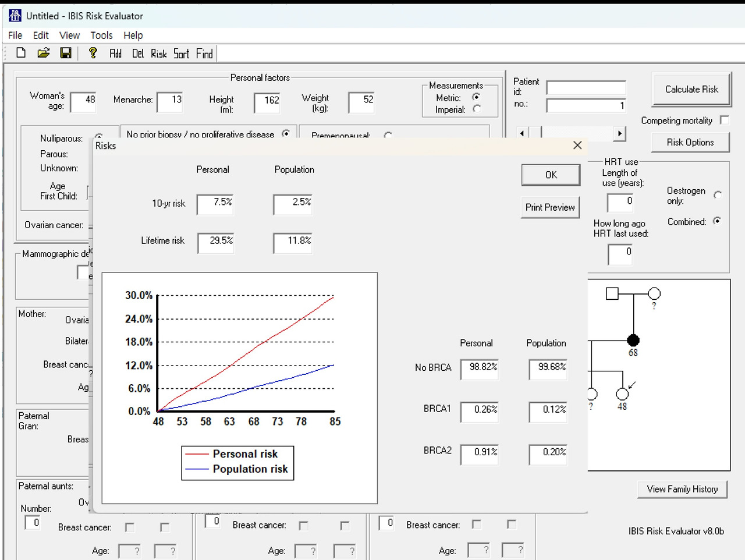Select Combined HRT radio button
Screen dimensions: 745x560
pos(717,221)
